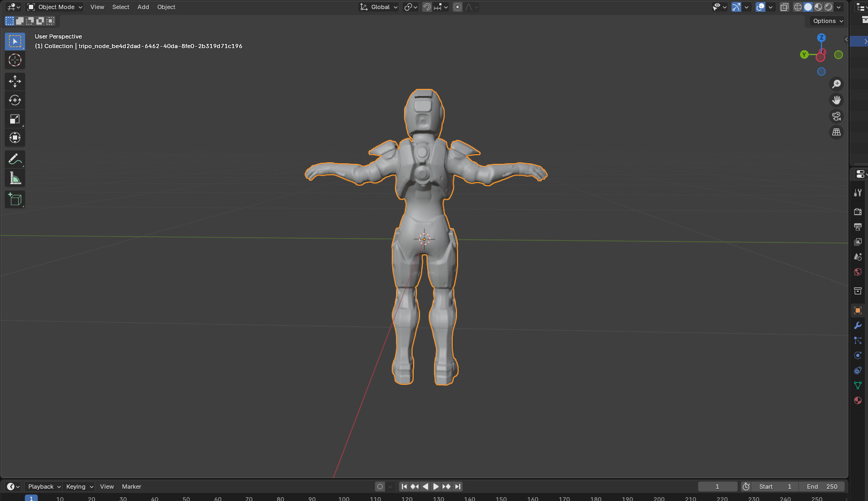Open the Output properties tab

pyautogui.click(x=858, y=227)
